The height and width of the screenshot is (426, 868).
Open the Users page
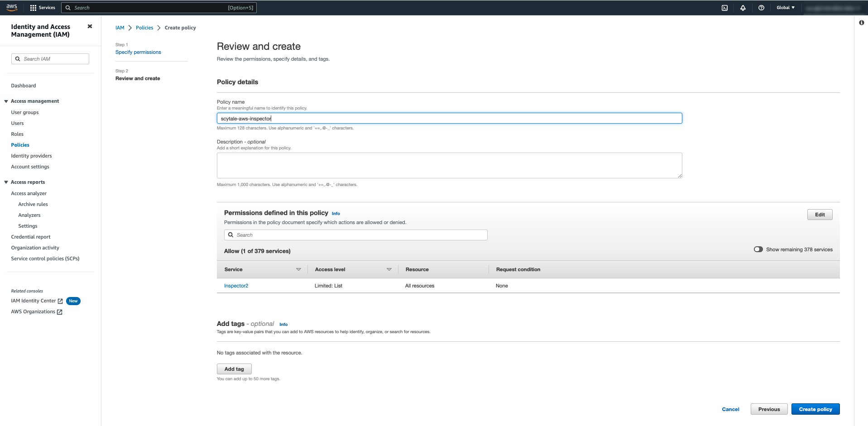[x=17, y=123]
